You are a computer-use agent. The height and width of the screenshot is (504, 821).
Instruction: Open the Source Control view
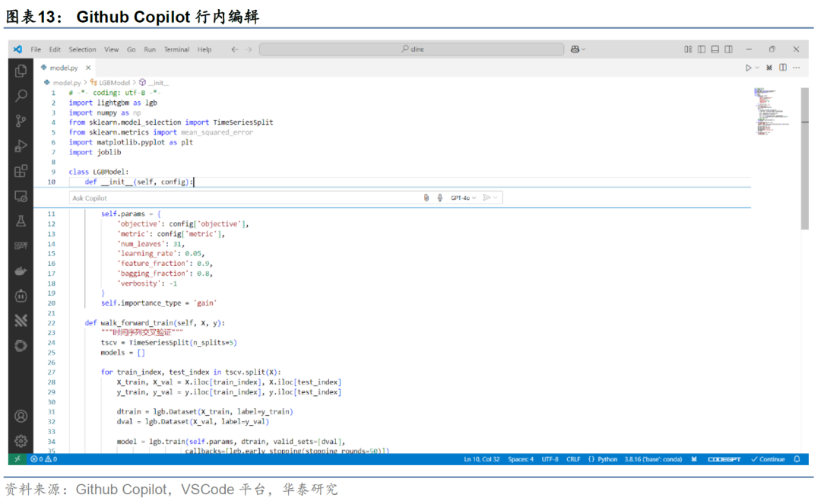click(21, 121)
